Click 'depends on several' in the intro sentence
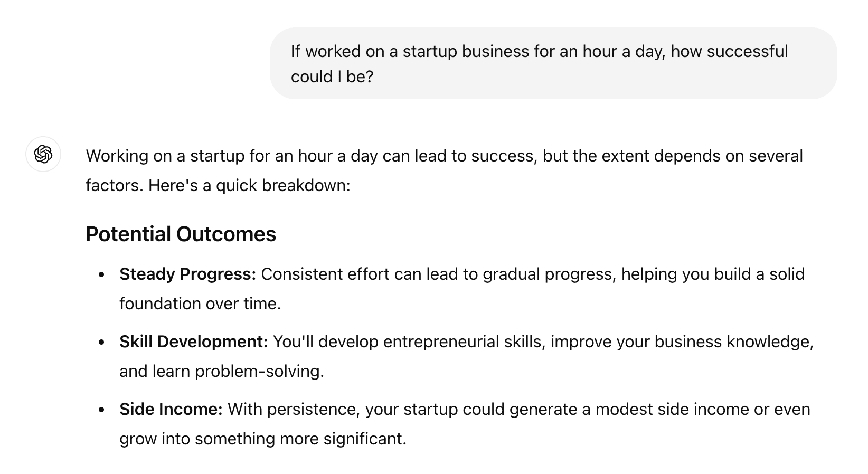The width and height of the screenshot is (868, 474). pyautogui.click(x=729, y=156)
